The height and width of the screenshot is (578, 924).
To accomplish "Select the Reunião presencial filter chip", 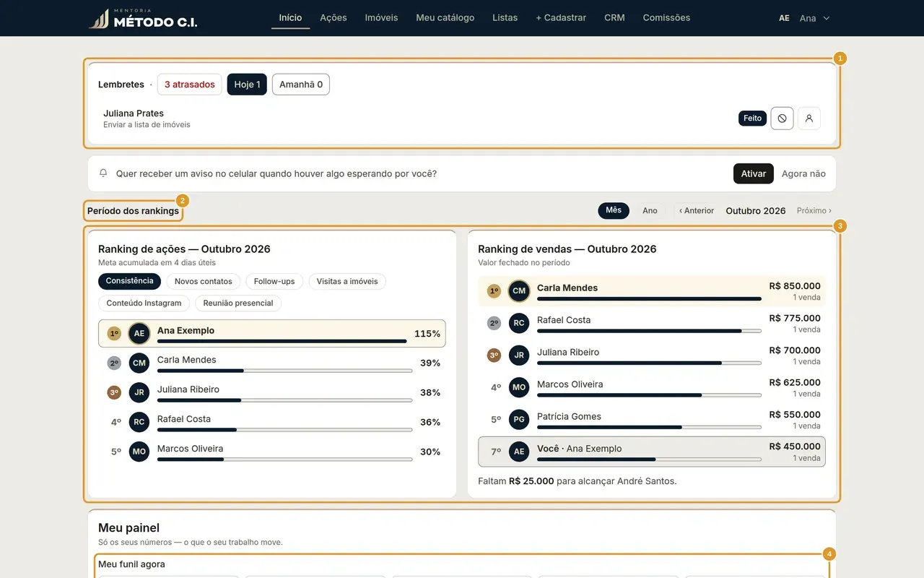I will click(x=238, y=303).
